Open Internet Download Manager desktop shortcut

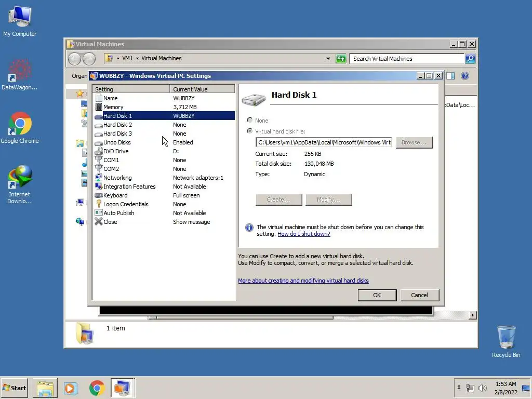pyautogui.click(x=20, y=184)
